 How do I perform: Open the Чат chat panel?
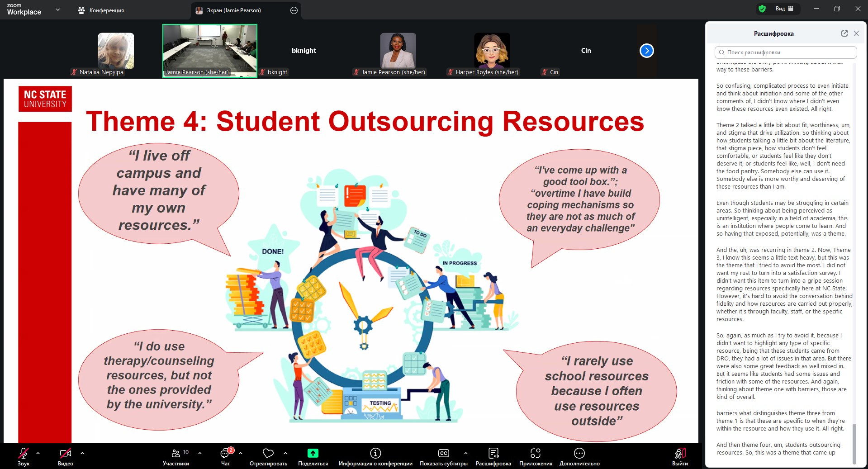click(225, 454)
